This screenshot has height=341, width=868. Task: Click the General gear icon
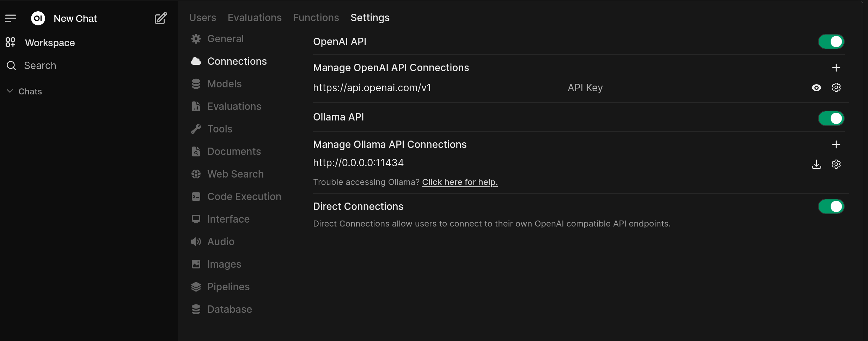pos(196,39)
